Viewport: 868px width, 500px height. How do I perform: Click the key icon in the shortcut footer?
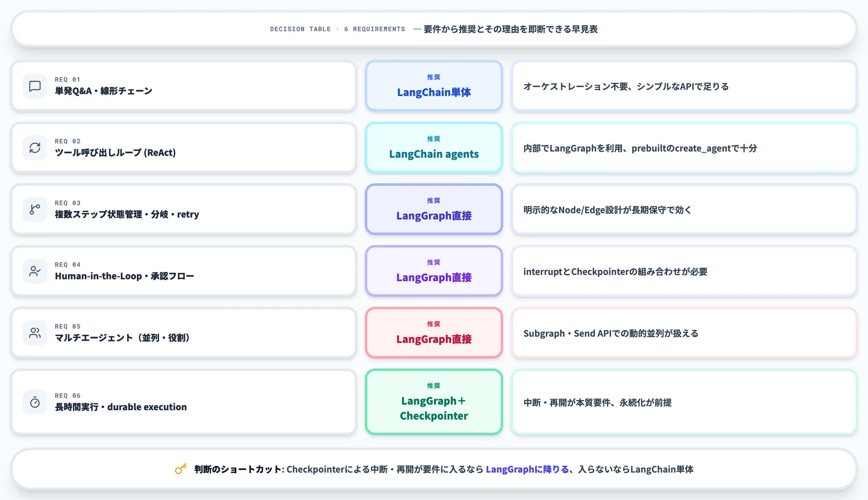(x=181, y=469)
